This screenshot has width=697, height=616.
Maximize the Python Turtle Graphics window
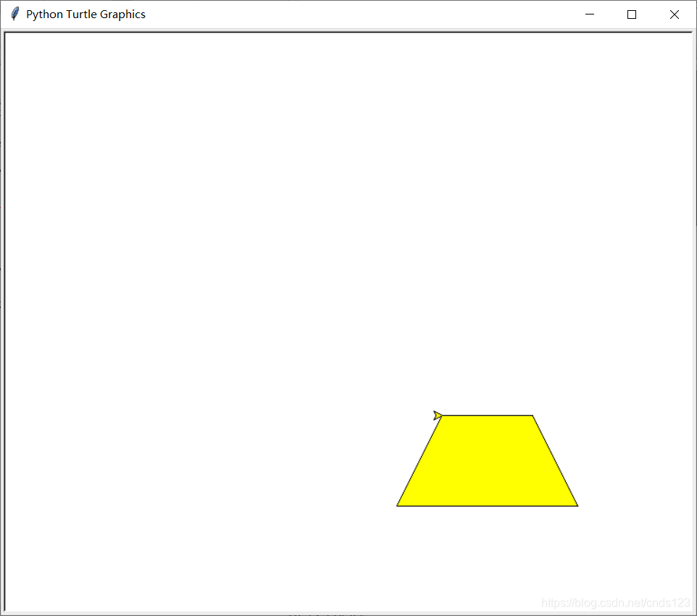[632, 14]
